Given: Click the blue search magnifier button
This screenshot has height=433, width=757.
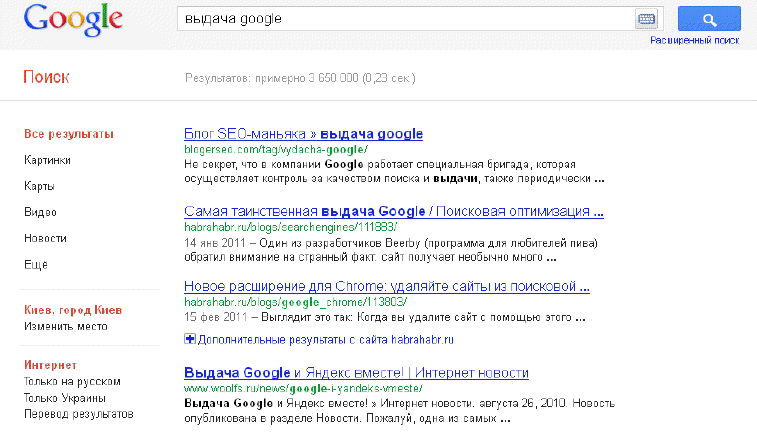Looking at the screenshot, I should 709,19.
